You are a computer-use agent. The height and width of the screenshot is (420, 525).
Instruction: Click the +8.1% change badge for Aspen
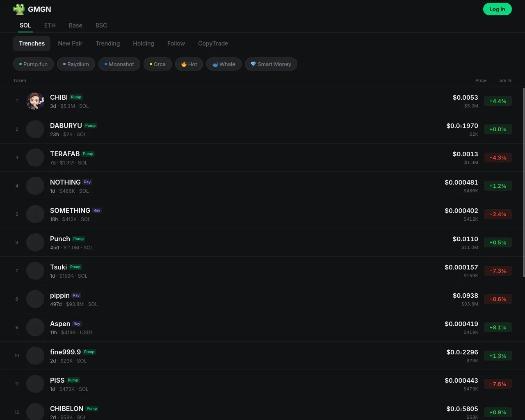click(x=498, y=327)
